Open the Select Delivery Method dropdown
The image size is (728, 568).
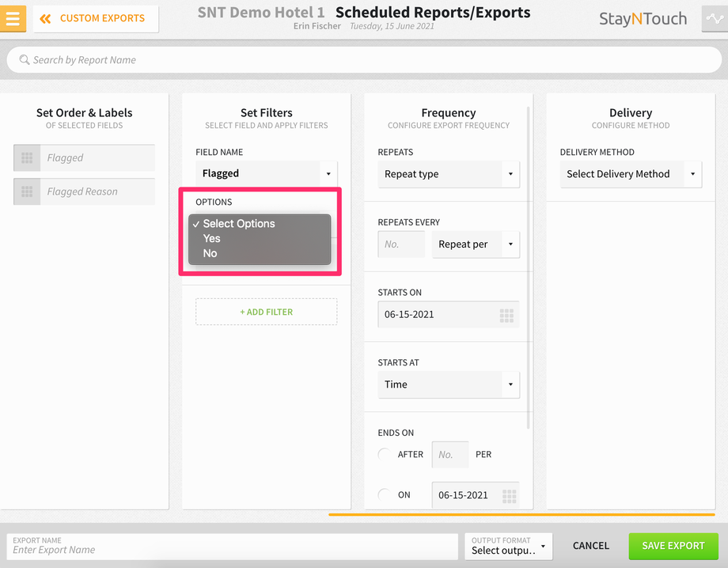coord(631,175)
